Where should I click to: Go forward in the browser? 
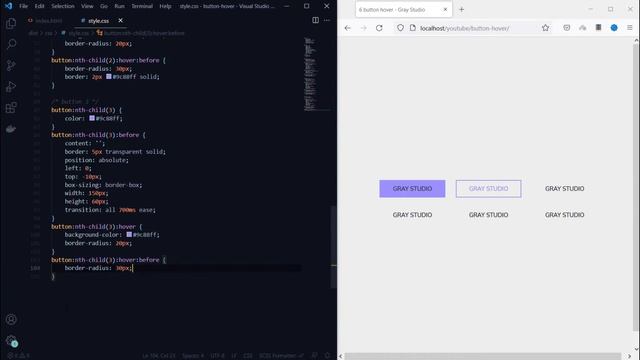(x=363, y=28)
